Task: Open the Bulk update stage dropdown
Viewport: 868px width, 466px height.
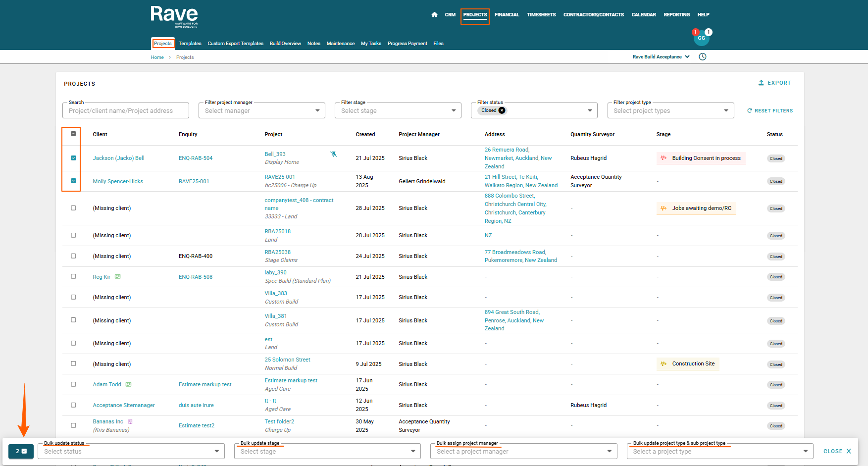Action: tap(327, 451)
